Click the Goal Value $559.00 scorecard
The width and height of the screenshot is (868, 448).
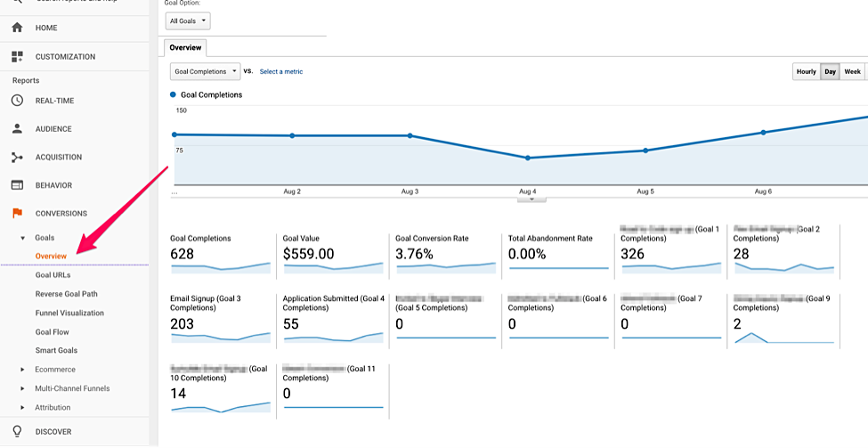334,254
